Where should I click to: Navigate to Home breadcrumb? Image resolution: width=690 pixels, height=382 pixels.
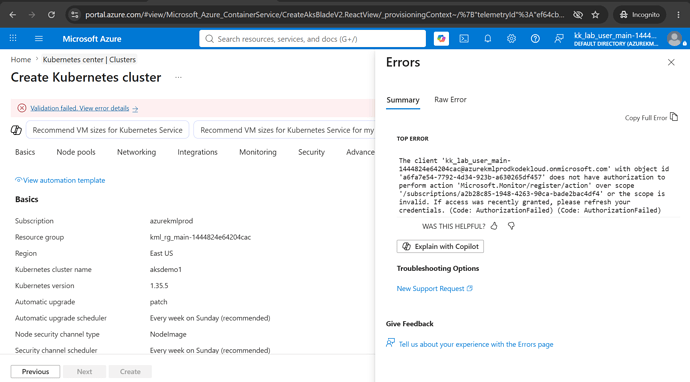(x=21, y=59)
